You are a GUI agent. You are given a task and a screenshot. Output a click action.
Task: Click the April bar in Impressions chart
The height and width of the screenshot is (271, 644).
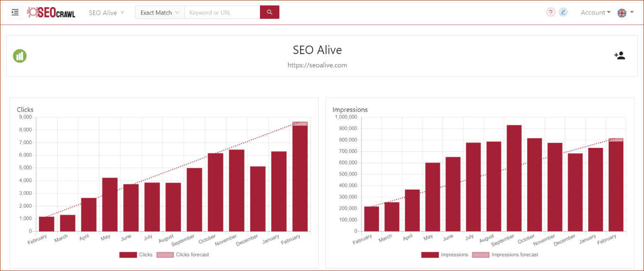point(412,210)
